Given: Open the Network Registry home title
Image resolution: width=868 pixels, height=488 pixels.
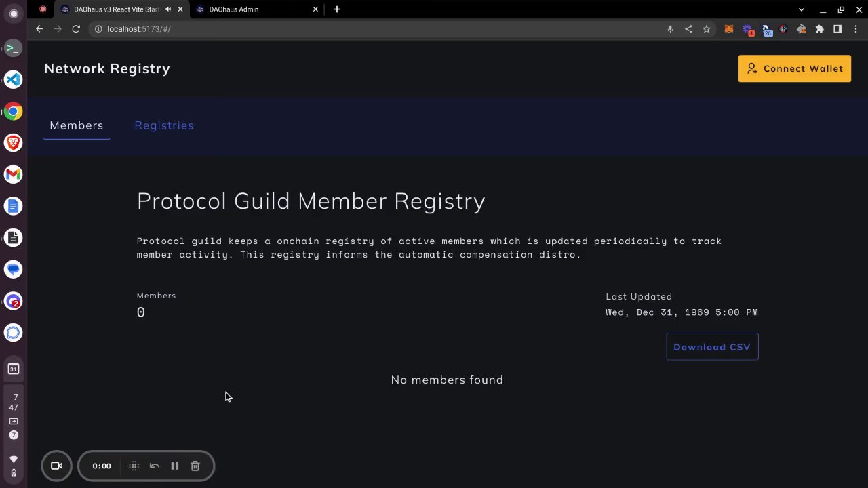Looking at the screenshot, I should 107,68.
